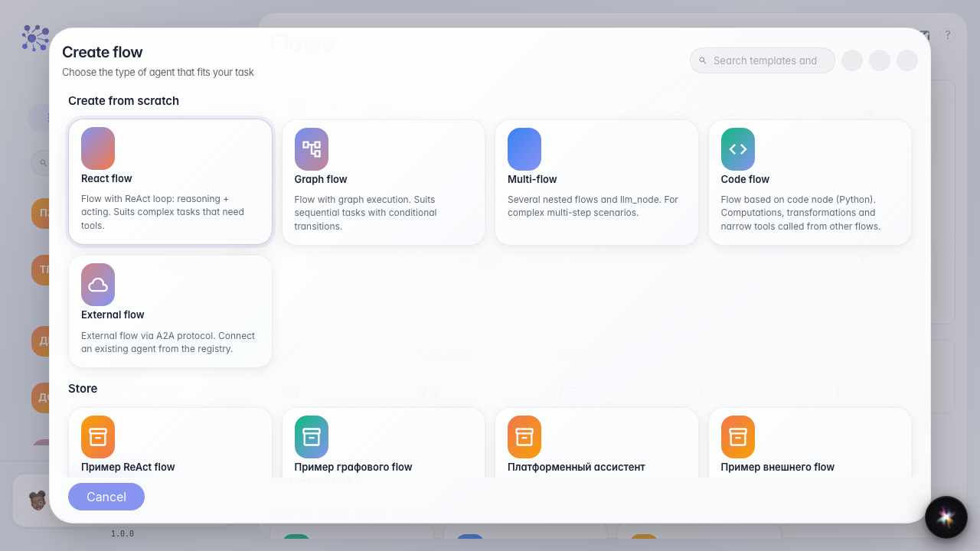Click the External flow cloud icon
Image resolution: width=980 pixels, height=551 pixels.
pos(98,285)
